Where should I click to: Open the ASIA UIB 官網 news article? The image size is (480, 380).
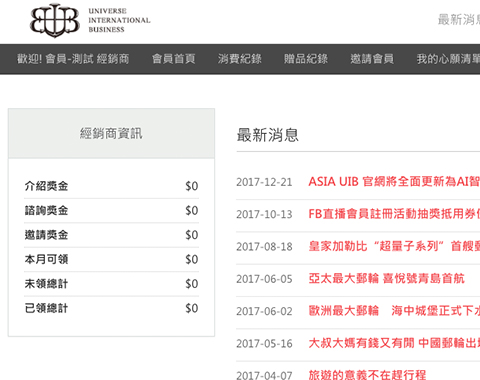pyautogui.click(x=394, y=182)
